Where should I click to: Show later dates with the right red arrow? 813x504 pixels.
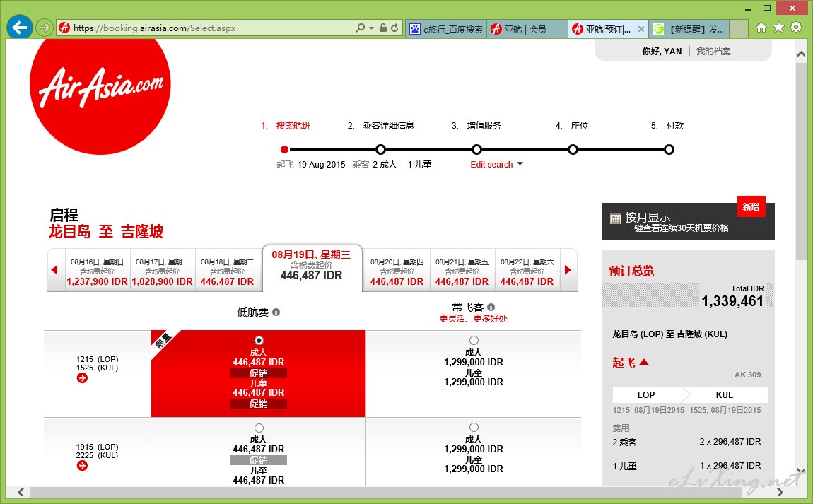568,269
